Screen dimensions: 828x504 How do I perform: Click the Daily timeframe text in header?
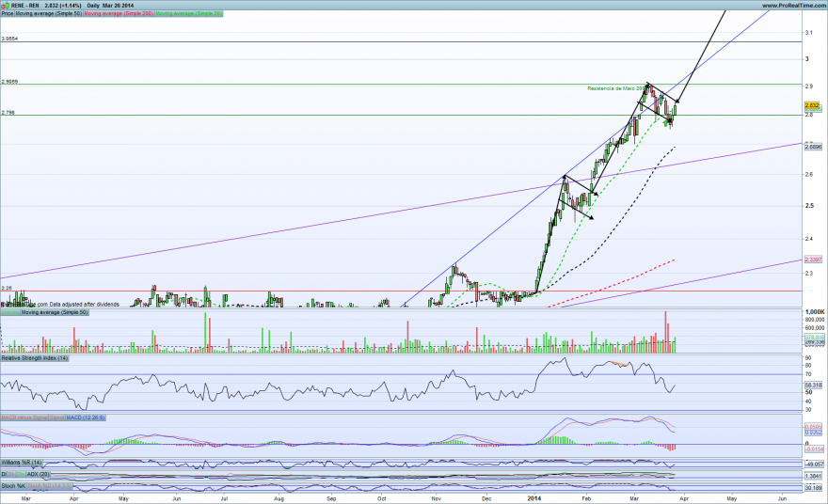point(93,6)
